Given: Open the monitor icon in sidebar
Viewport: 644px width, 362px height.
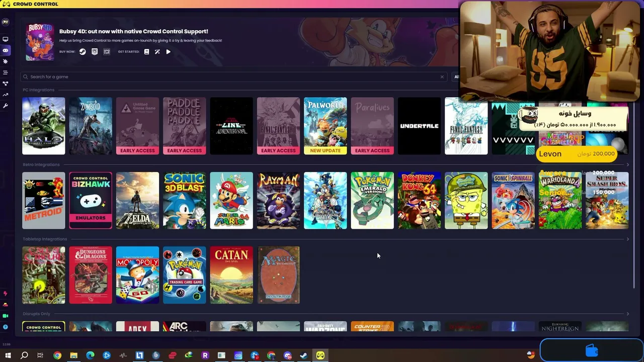Looking at the screenshot, I should pyautogui.click(x=6, y=39).
